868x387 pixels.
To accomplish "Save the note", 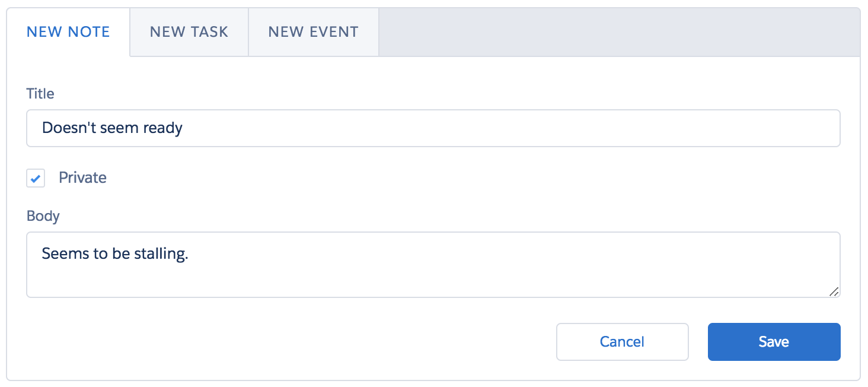I will (774, 342).
